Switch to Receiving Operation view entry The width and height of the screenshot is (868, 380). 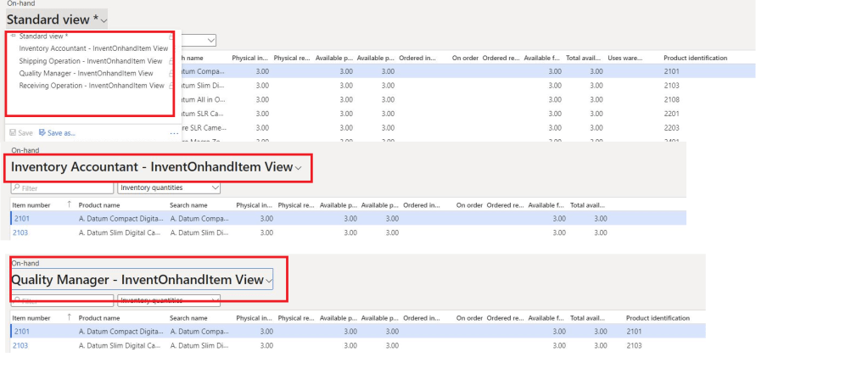(x=92, y=86)
